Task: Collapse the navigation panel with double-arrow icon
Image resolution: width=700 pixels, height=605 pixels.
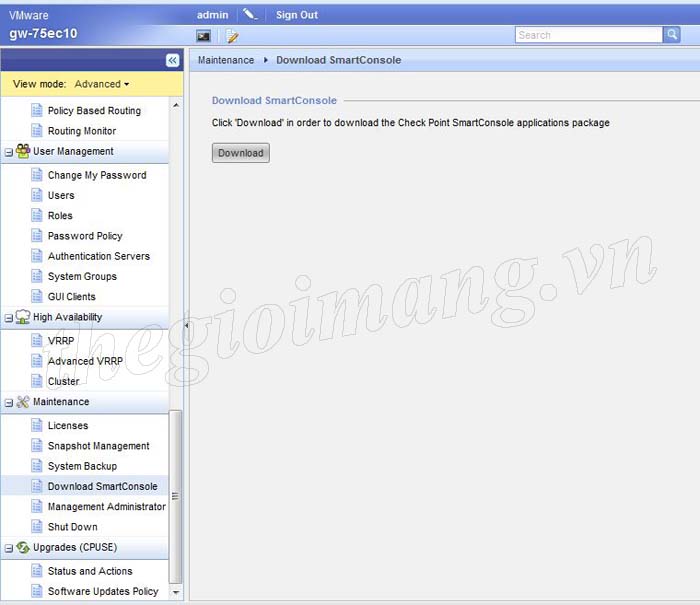Action: (172, 61)
